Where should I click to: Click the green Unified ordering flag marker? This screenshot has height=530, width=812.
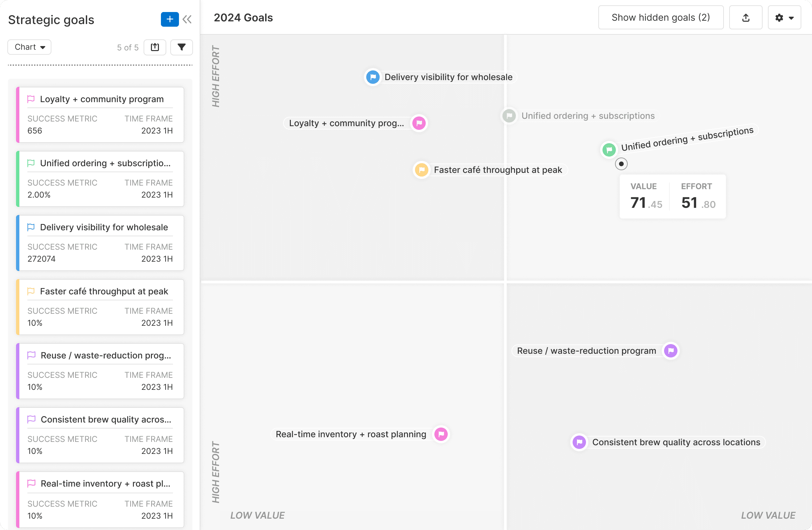pos(609,150)
